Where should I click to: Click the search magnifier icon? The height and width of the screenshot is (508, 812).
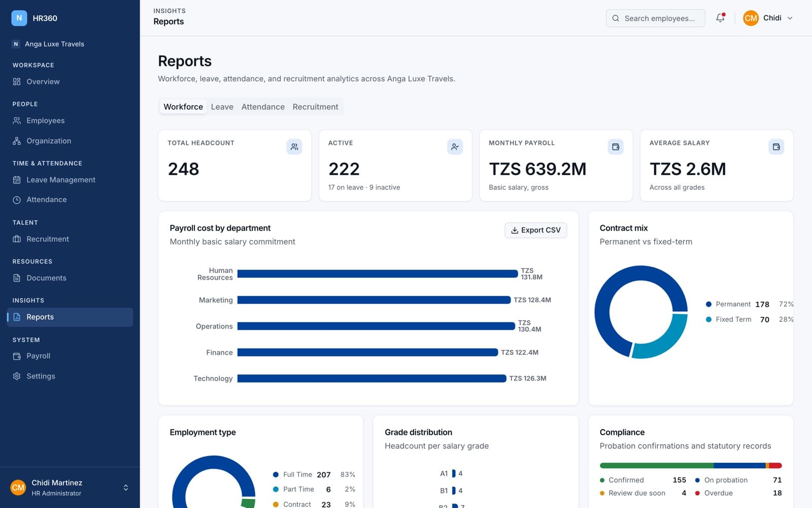616,18
